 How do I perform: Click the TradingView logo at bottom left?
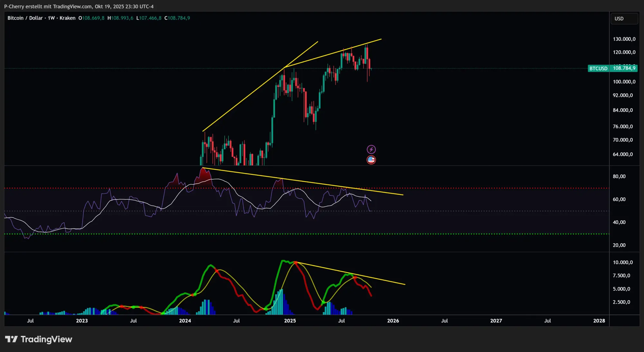[39, 339]
